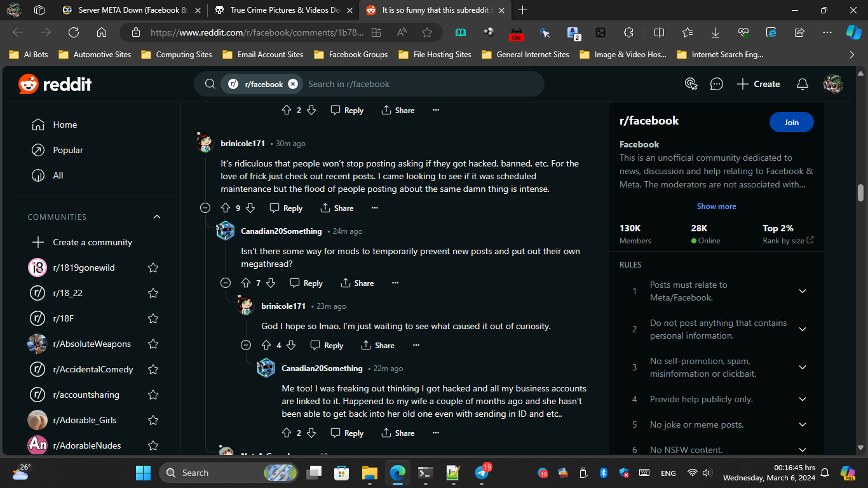868x488 pixels.
Task: Collapse the COMMUNITIES section chevron
Action: click(x=157, y=217)
